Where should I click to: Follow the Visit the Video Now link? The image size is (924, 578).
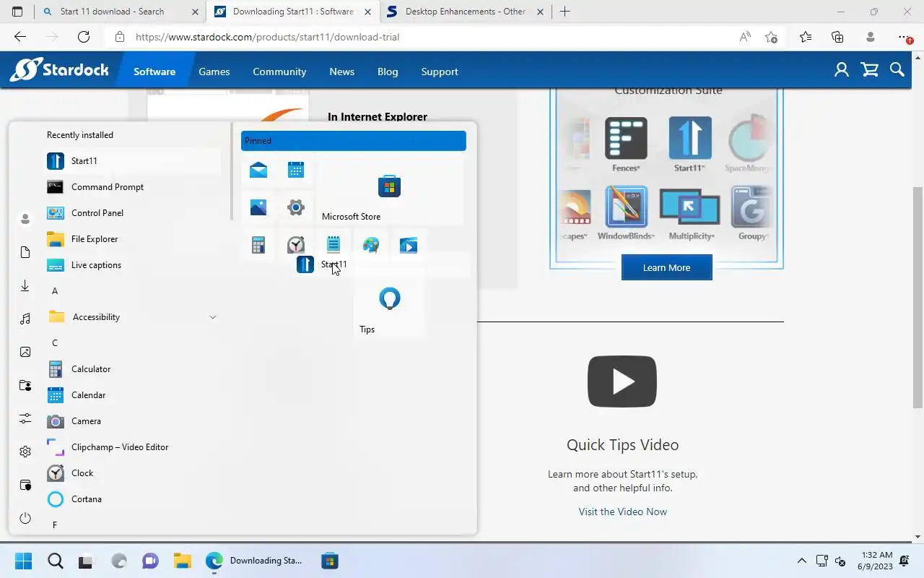(622, 512)
